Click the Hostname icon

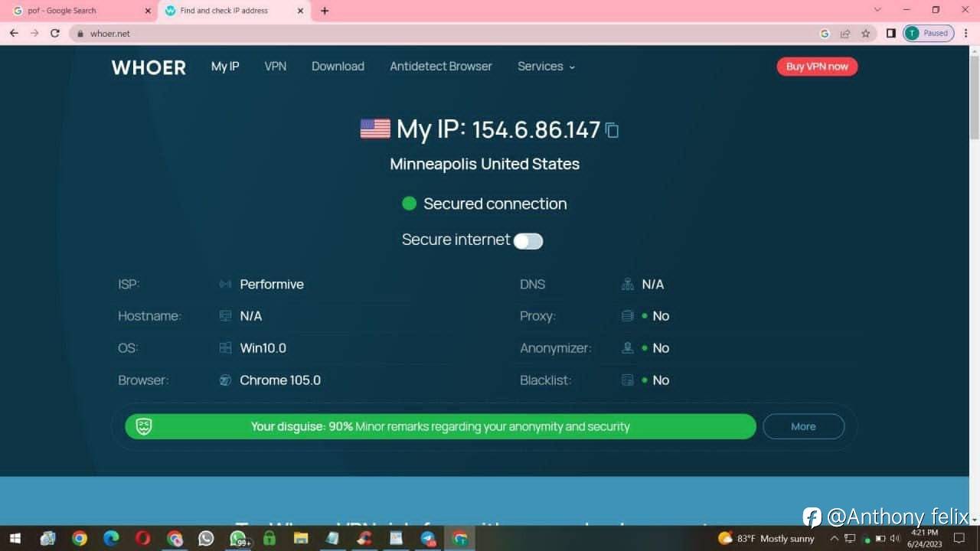point(225,316)
